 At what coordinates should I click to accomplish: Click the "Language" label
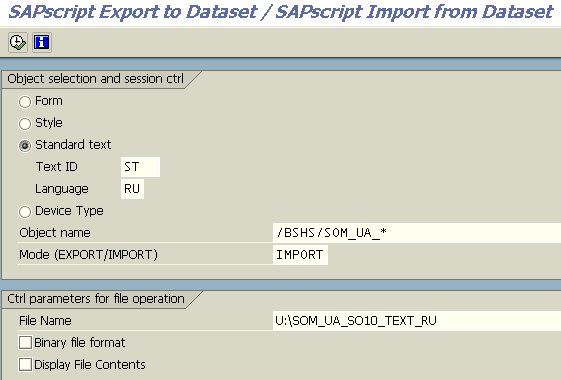pyautogui.click(x=62, y=189)
